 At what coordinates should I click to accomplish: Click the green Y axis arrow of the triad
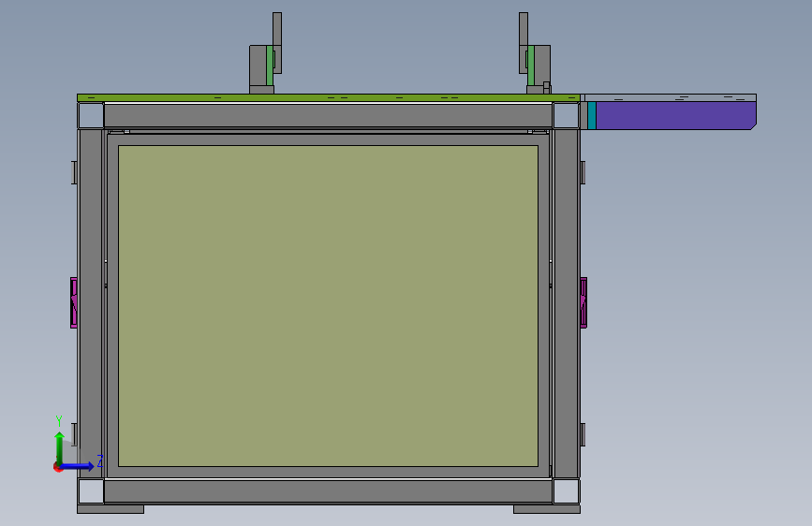(60, 447)
